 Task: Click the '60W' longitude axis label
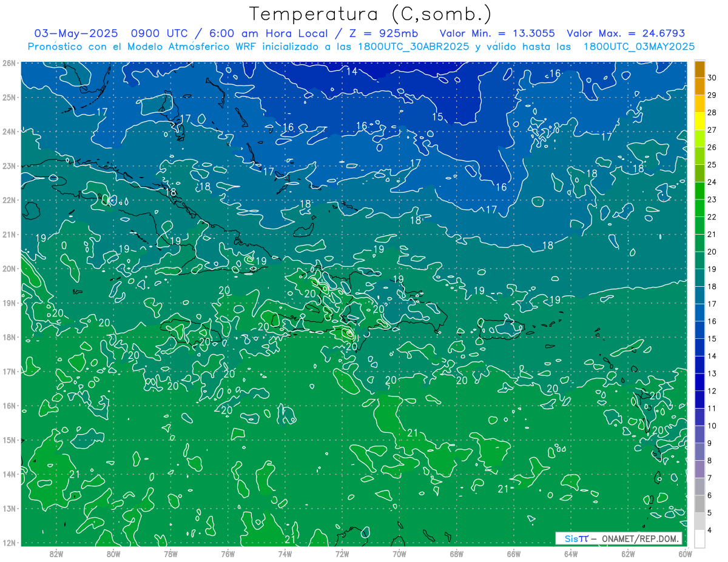pos(685,554)
